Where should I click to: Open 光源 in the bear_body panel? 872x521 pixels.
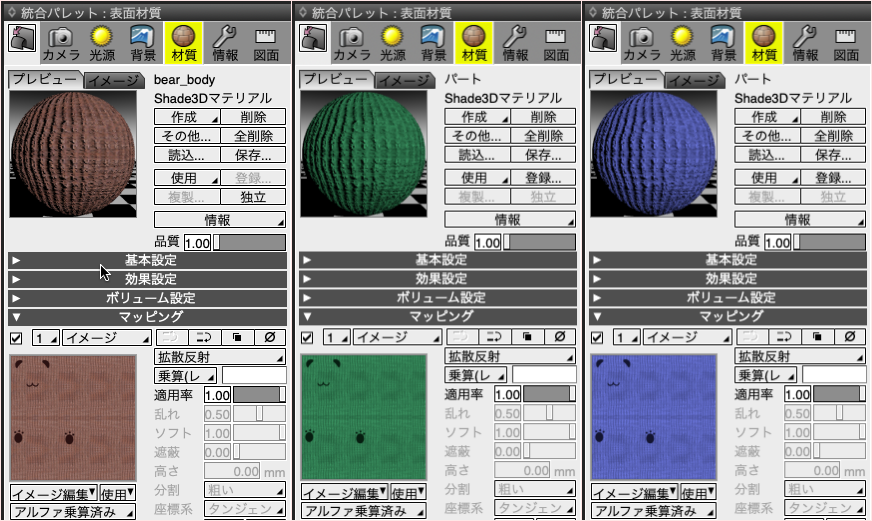(102, 43)
